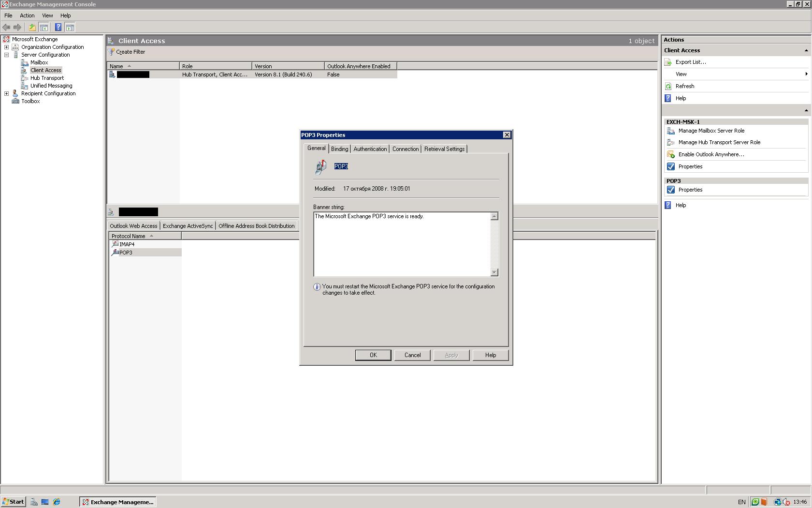The height and width of the screenshot is (508, 812).
Task: Expand Recipient Configuration node
Action: (x=7, y=93)
